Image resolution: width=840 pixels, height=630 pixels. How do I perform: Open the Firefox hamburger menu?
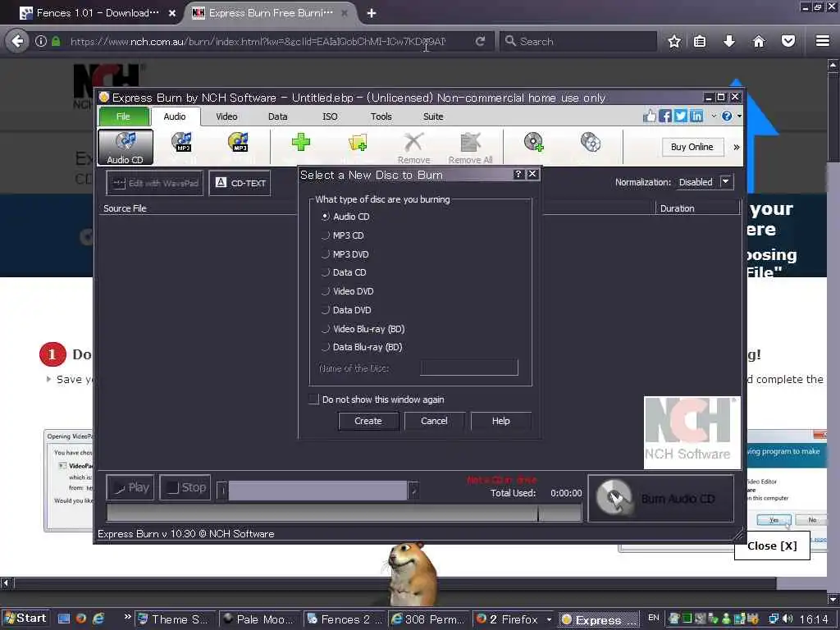[x=823, y=41]
